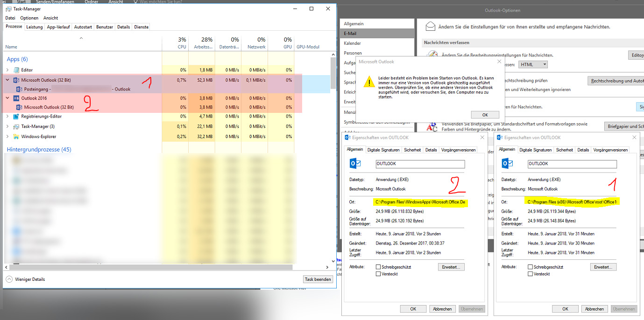
Task: Sort processes by CPU column
Action: click(175, 43)
